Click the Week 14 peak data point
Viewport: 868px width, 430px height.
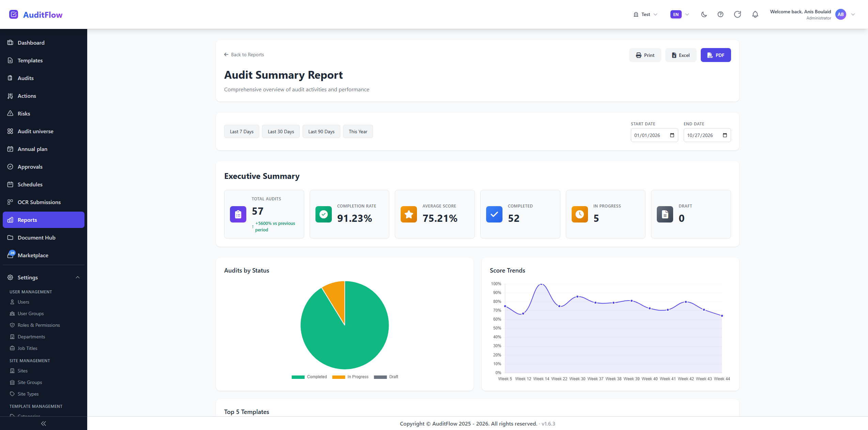coord(541,284)
